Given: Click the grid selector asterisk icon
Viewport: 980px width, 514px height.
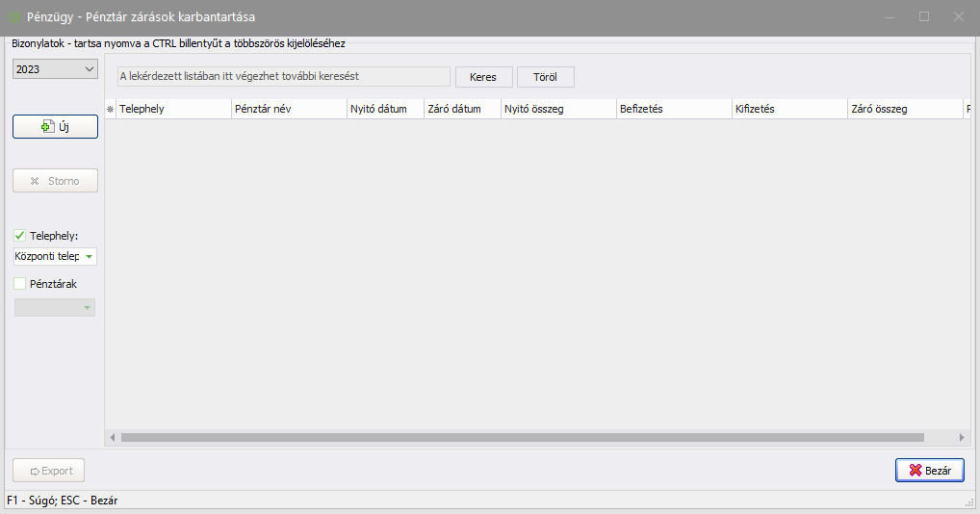Looking at the screenshot, I should 110,110.
